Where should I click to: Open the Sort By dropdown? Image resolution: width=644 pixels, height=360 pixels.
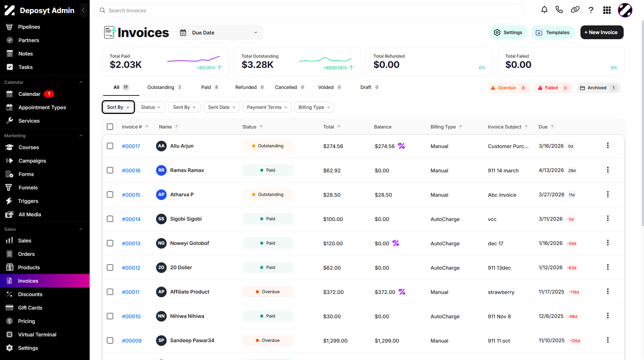point(118,107)
